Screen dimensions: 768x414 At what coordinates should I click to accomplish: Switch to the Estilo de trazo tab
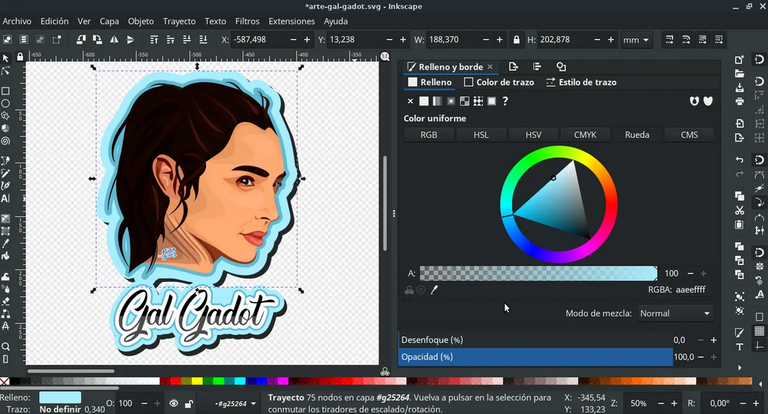[x=581, y=82]
